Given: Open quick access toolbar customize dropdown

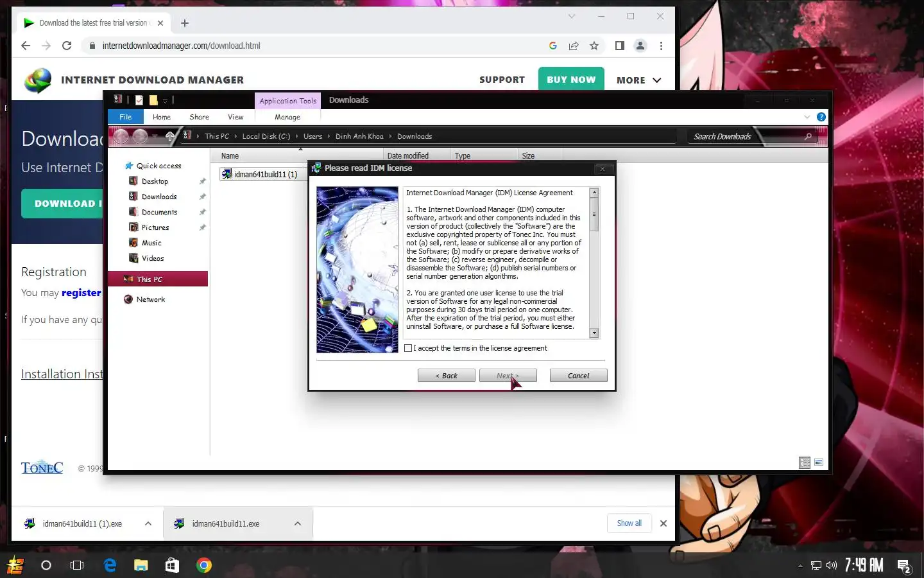Looking at the screenshot, I should tap(165, 101).
